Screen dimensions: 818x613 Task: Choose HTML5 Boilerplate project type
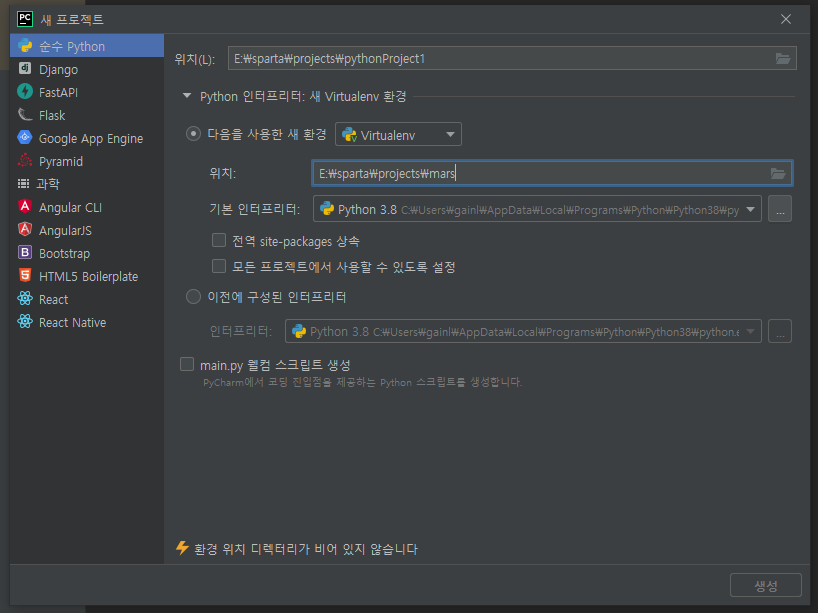click(x=87, y=275)
